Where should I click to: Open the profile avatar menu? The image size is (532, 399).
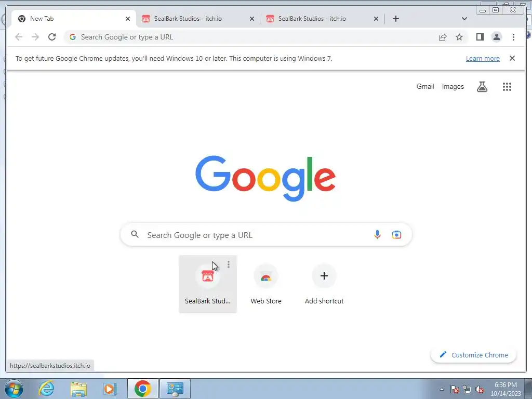496,37
